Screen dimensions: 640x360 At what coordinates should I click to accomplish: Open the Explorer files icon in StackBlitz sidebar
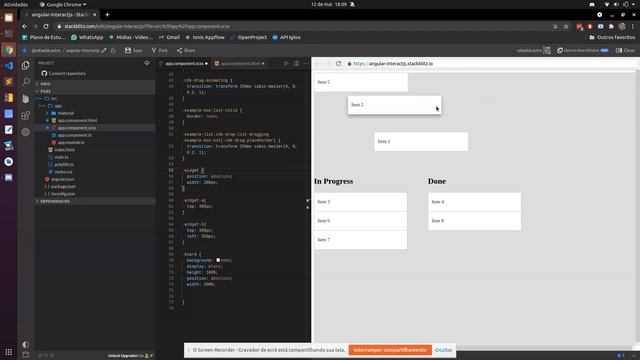point(25,65)
